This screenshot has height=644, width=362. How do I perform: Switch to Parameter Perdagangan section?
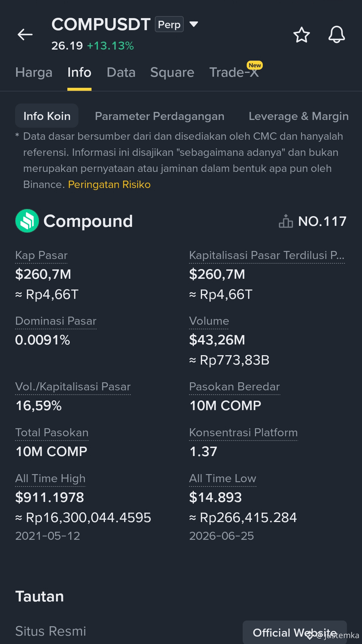click(x=160, y=116)
